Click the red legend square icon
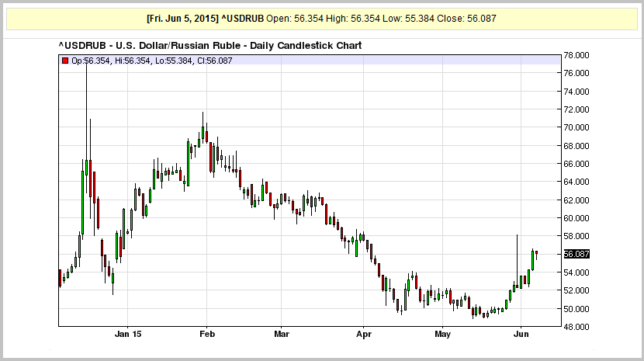Viewport: 644px width, 361px height. [x=65, y=61]
